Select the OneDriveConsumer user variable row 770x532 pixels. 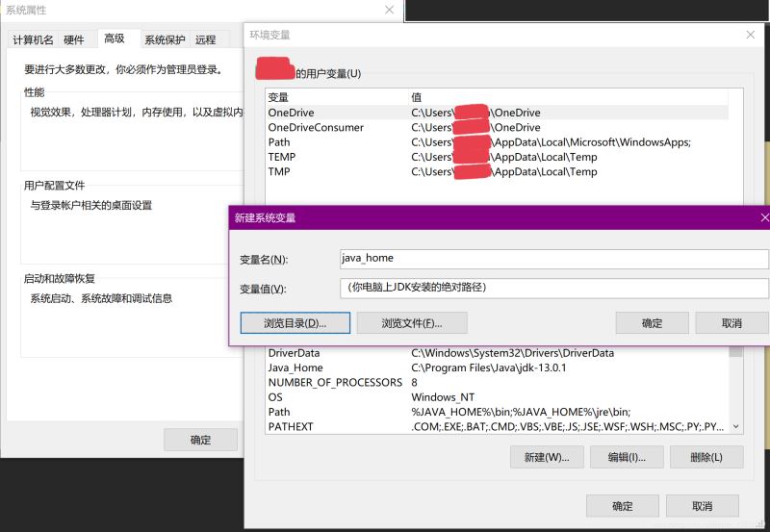coord(497,127)
